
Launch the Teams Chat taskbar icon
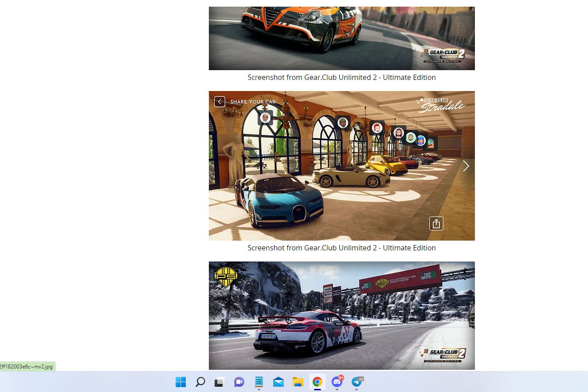[239, 382]
